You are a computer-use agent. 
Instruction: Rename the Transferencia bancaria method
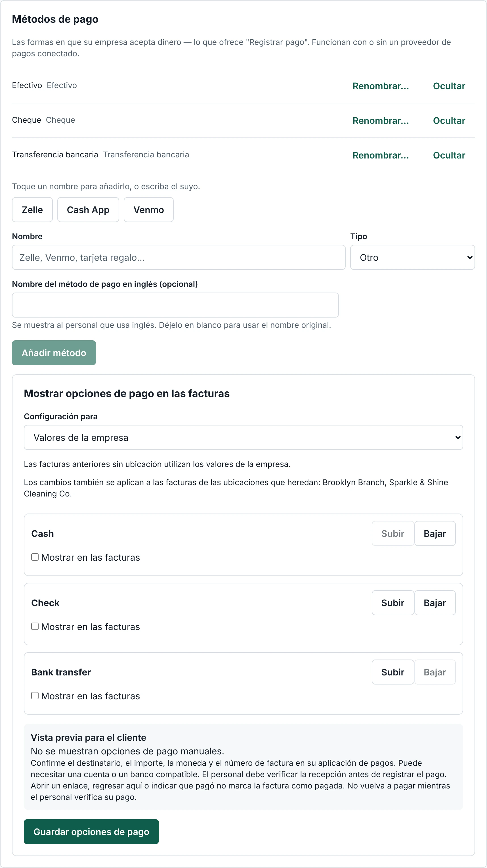[x=381, y=155]
